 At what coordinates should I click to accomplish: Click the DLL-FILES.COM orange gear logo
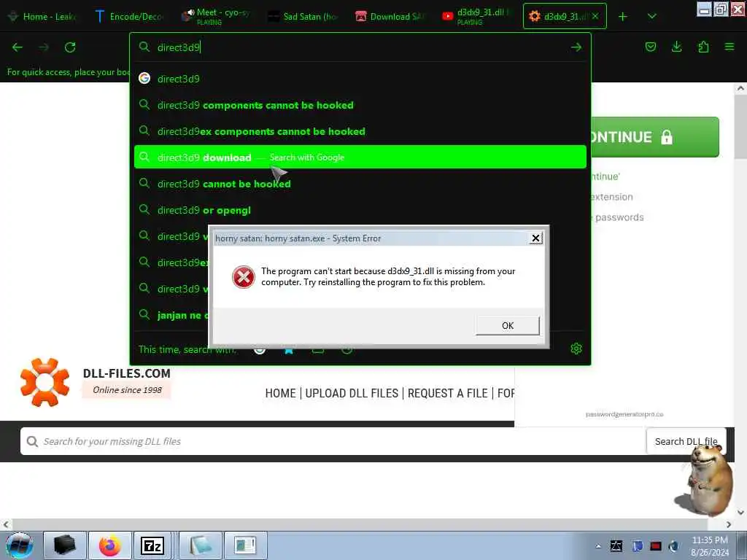pos(44,382)
